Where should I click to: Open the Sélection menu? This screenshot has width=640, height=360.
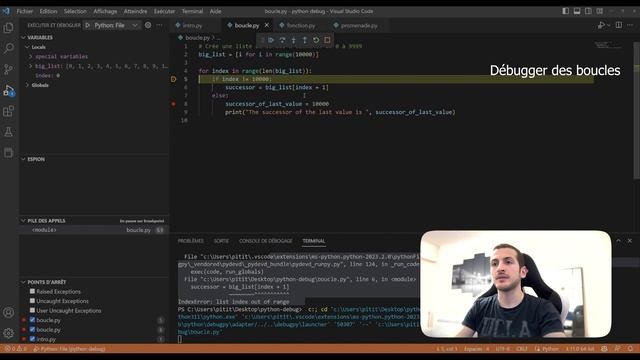click(75, 11)
